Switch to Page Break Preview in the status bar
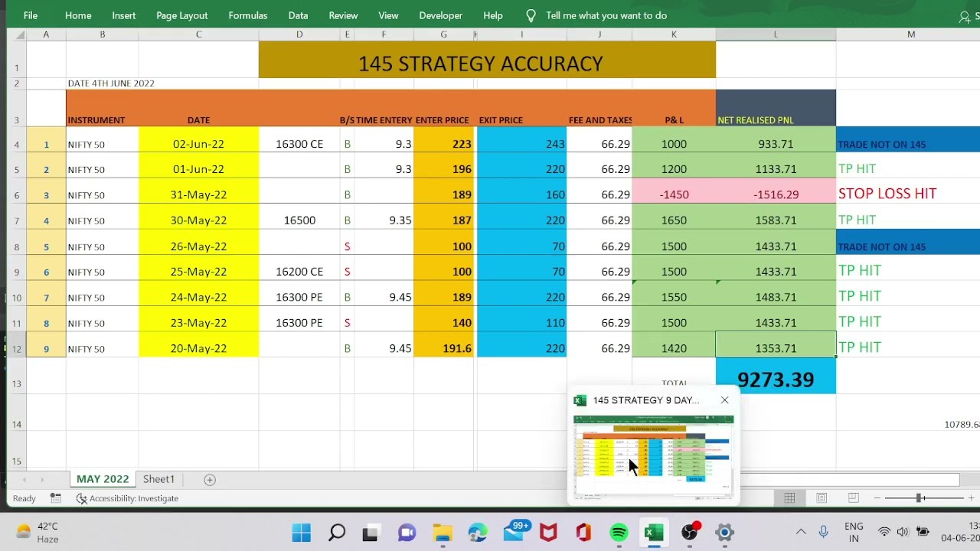 (854, 498)
